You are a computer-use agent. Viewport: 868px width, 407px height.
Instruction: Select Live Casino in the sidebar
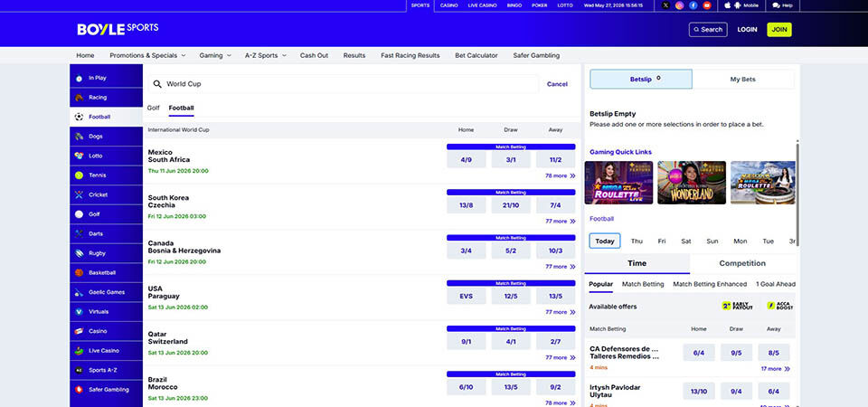coord(107,351)
